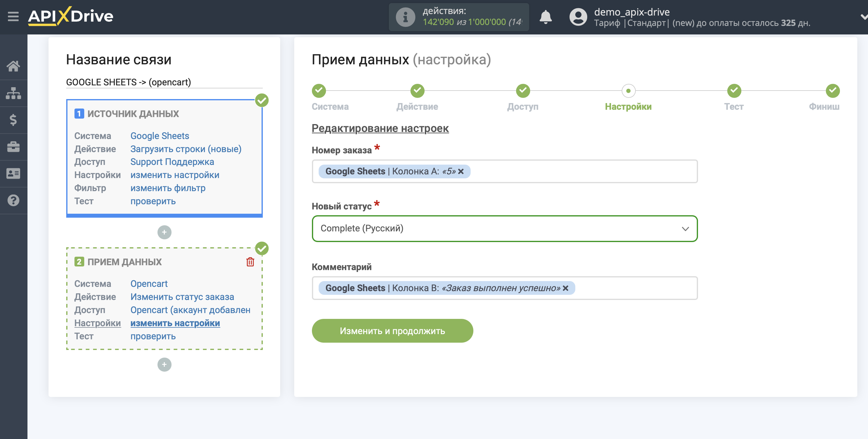Viewport: 868px width, 439px height.
Task: Delete the data receiver block with trash icon
Action: pyautogui.click(x=250, y=262)
